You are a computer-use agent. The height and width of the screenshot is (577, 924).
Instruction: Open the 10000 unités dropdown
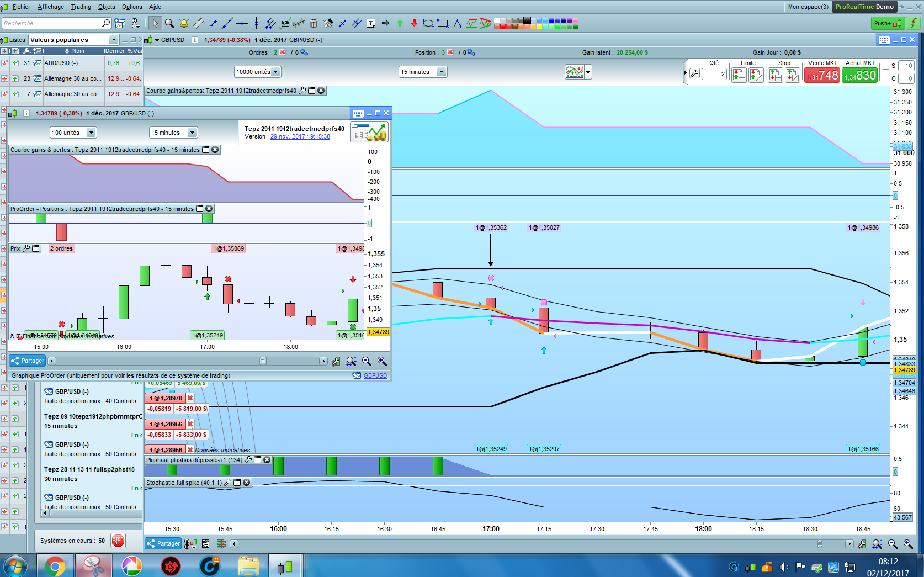(x=275, y=72)
